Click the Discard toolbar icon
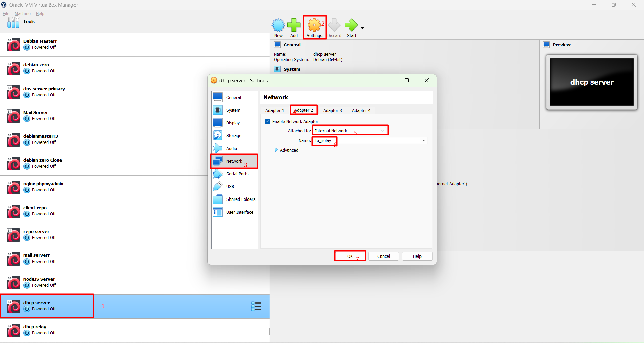644x343 pixels. [x=334, y=28]
